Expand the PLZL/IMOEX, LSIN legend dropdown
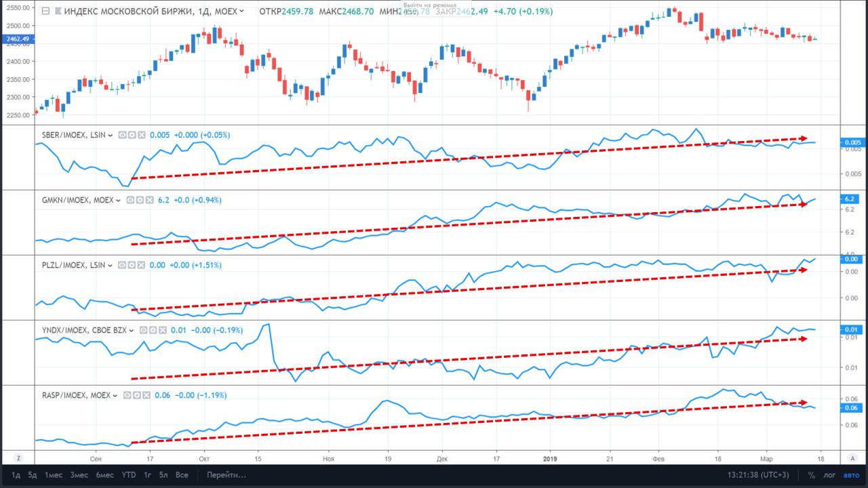 click(111, 265)
